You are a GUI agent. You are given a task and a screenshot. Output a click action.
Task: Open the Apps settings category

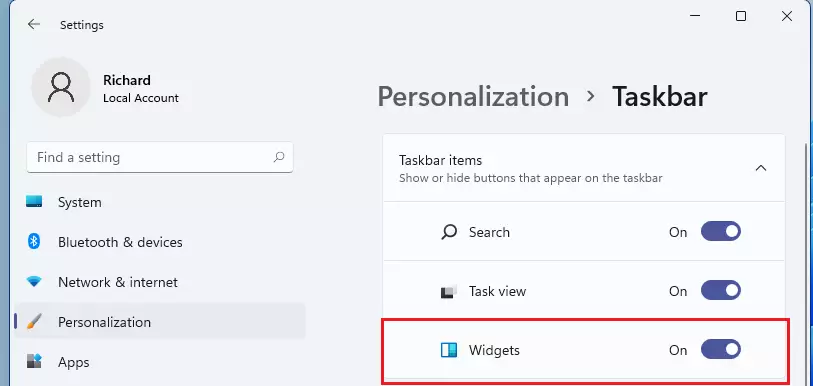pos(160,362)
